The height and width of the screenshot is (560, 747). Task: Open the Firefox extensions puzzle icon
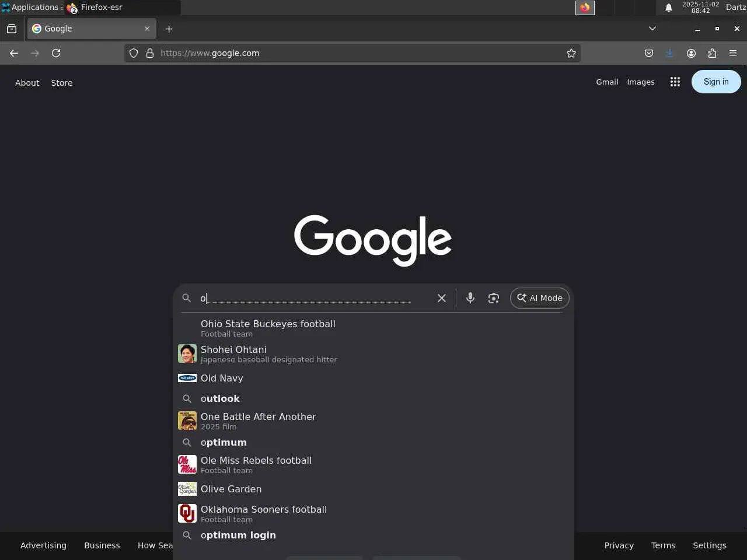[x=712, y=53]
